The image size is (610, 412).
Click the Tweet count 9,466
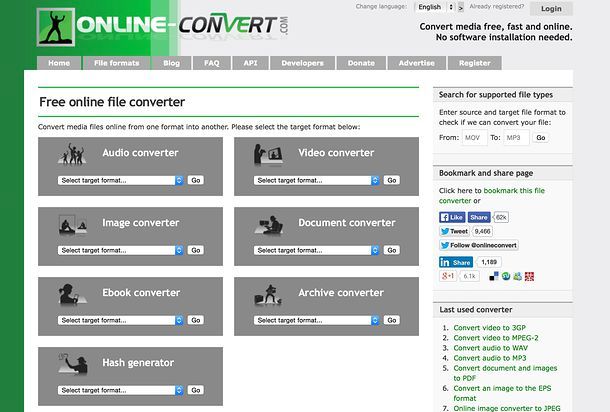click(x=482, y=231)
